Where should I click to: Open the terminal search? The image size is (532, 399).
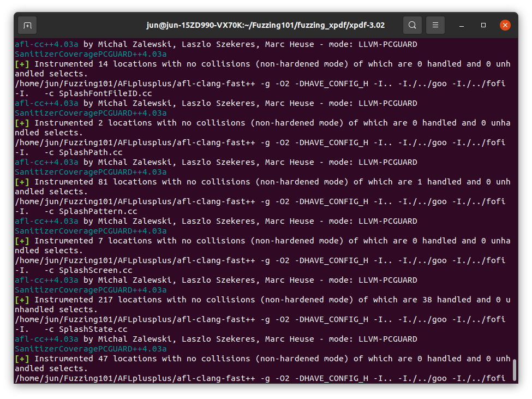pyautogui.click(x=413, y=25)
